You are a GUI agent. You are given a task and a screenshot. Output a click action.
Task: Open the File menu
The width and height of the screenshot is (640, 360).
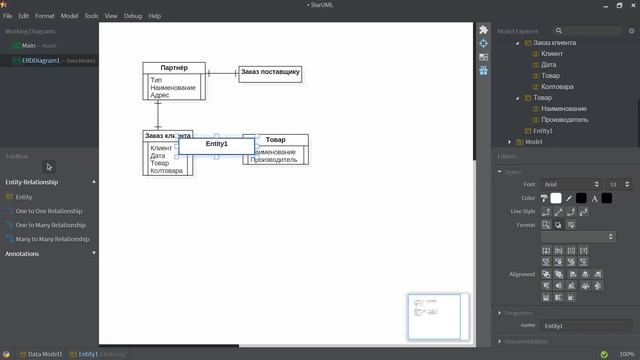(x=8, y=16)
